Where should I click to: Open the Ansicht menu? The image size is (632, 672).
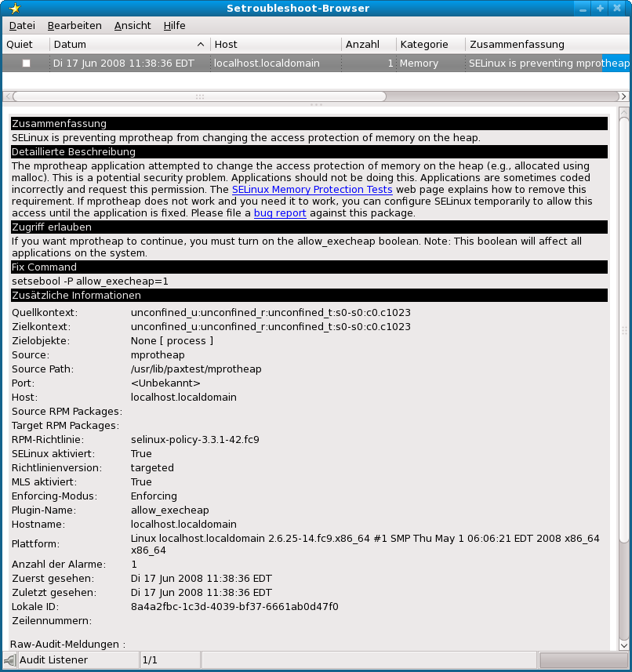pyautogui.click(x=133, y=26)
